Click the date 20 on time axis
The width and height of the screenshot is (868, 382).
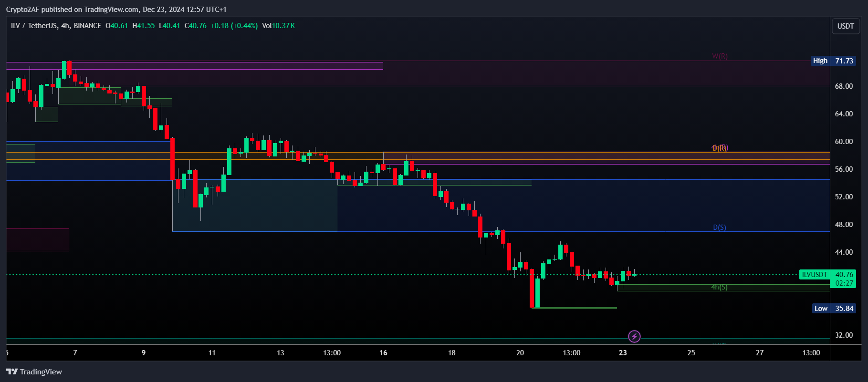[x=520, y=353]
